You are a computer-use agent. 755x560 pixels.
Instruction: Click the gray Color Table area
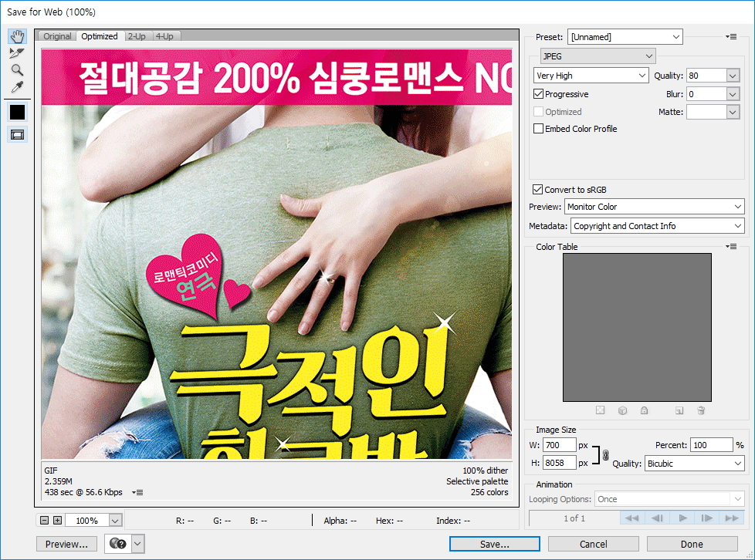tap(637, 327)
